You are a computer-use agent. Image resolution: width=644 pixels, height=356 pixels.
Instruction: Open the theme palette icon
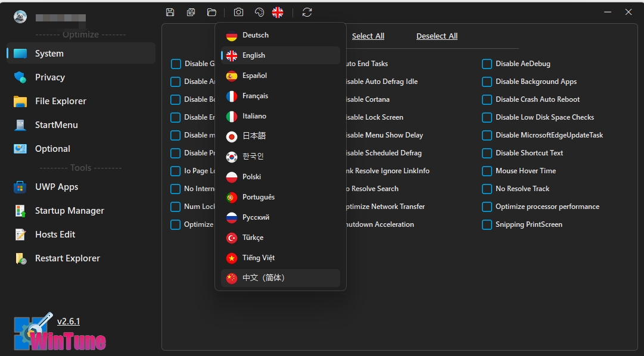[x=259, y=13]
